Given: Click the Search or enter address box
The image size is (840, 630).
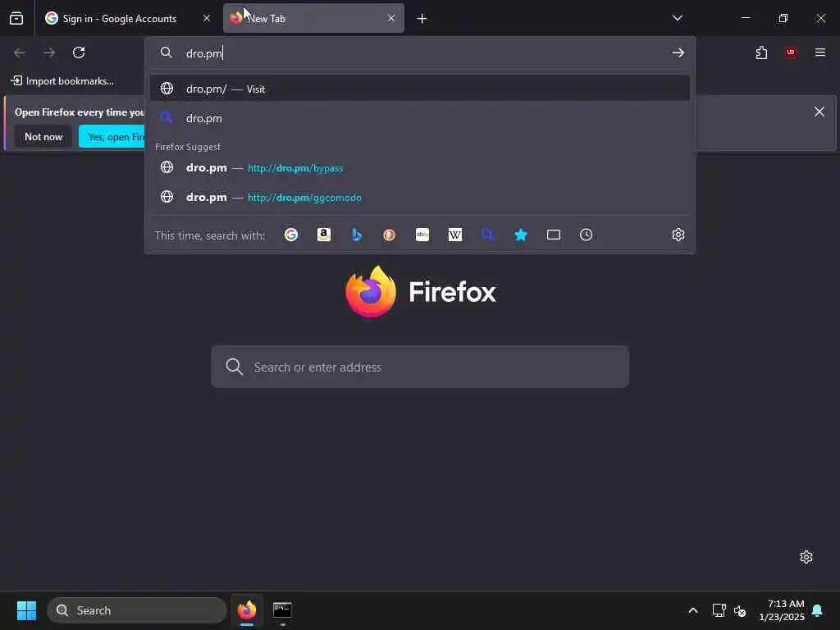Looking at the screenshot, I should [419, 367].
